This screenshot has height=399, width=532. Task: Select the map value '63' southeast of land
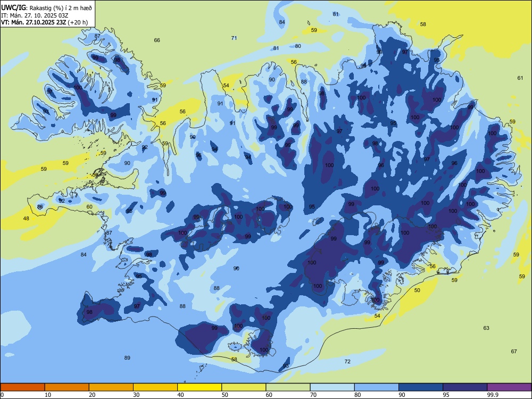(487, 328)
